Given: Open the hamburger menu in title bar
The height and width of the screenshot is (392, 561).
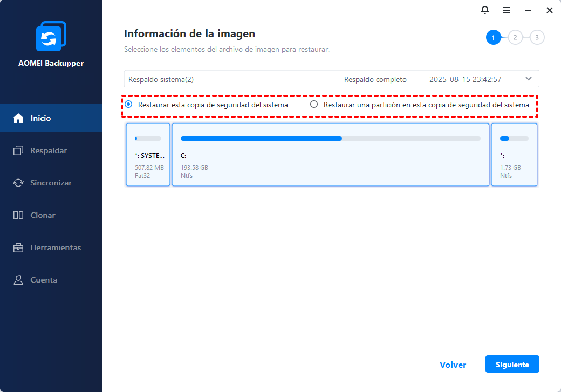Looking at the screenshot, I should tap(507, 10).
